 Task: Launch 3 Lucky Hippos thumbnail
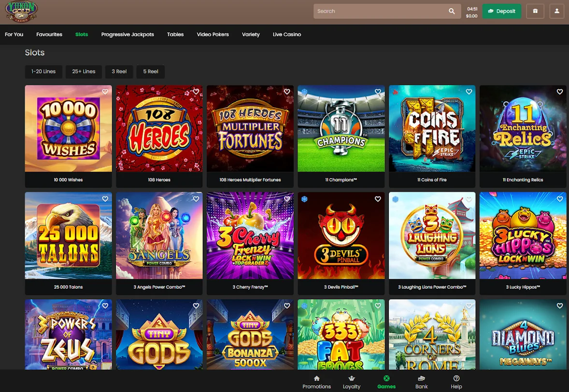(523, 236)
